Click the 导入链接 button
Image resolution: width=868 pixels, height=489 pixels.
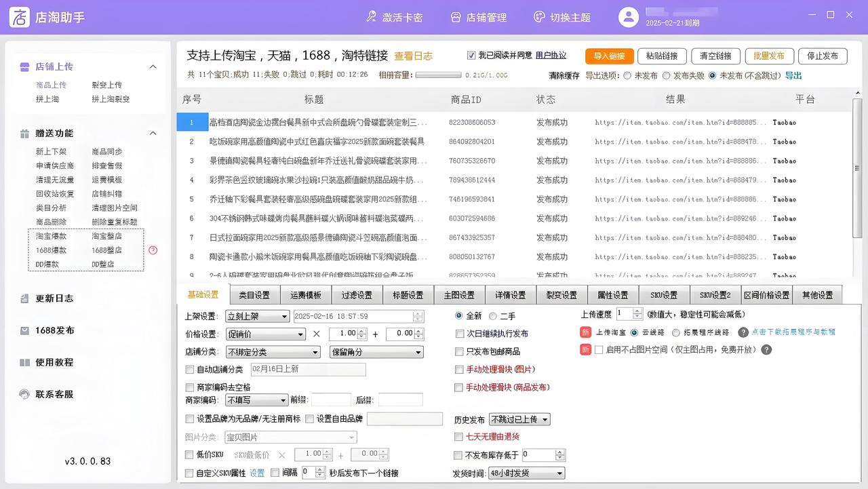(609, 56)
